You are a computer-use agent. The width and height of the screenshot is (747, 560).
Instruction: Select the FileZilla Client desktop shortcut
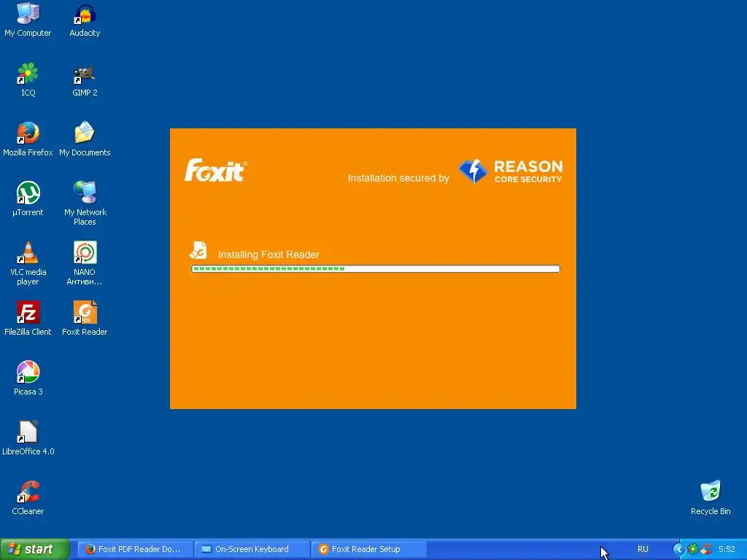(28, 318)
